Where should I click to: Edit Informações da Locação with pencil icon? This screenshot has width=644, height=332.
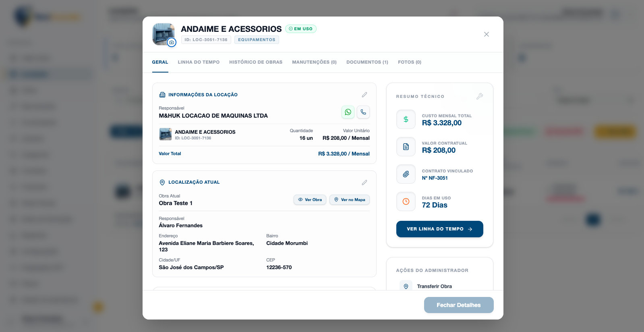click(x=364, y=95)
